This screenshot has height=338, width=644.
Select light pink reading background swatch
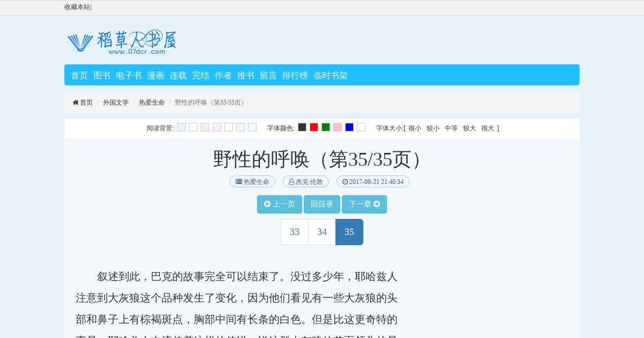[x=217, y=127]
